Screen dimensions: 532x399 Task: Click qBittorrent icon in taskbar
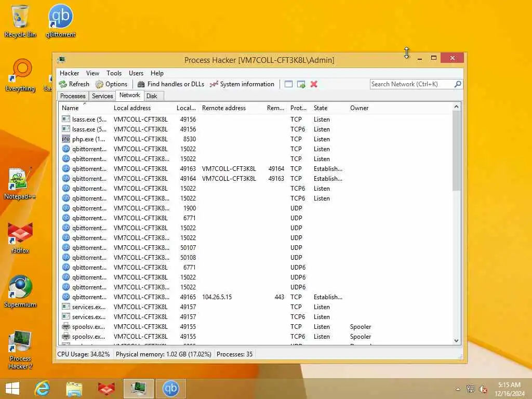point(170,389)
